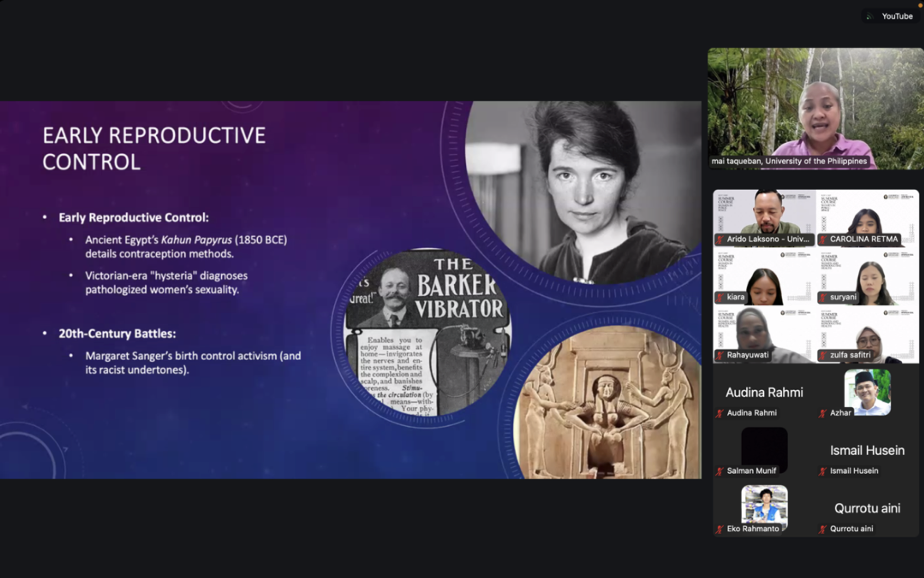Click suryani's muted microphone icon

(x=823, y=297)
